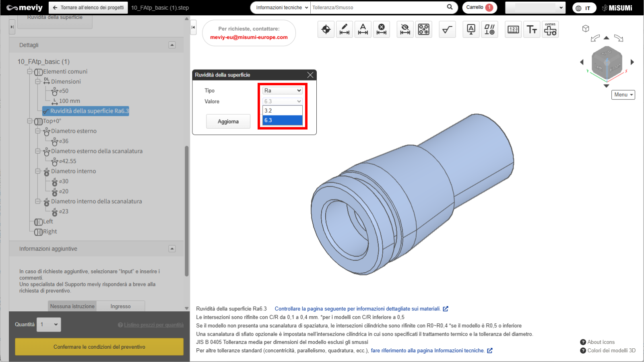Open the surface roughness tool
The height and width of the screenshot is (362, 644).
(x=447, y=29)
